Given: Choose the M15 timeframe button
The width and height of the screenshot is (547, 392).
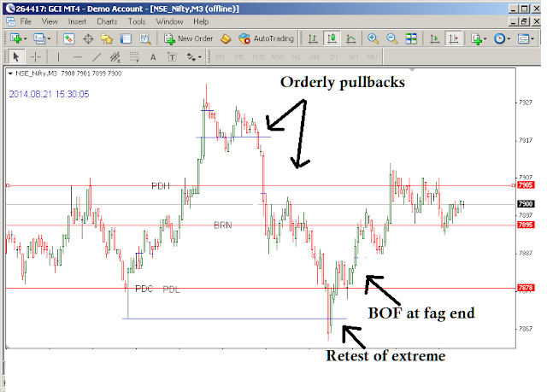Looking at the screenshot, I should [258, 57].
